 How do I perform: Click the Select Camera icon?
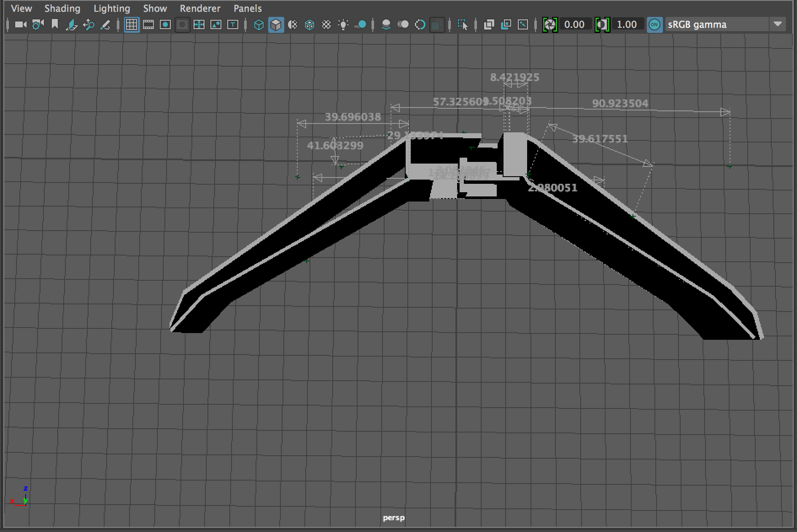(x=21, y=25)
